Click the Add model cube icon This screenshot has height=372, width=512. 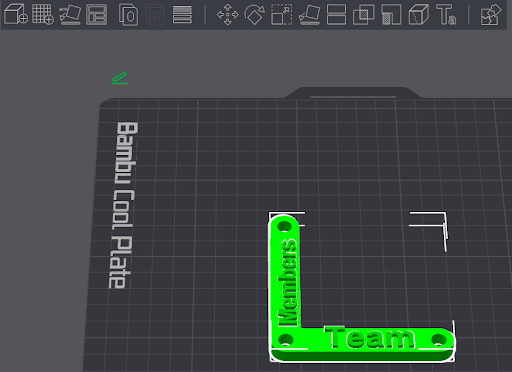tap(16, 14)
